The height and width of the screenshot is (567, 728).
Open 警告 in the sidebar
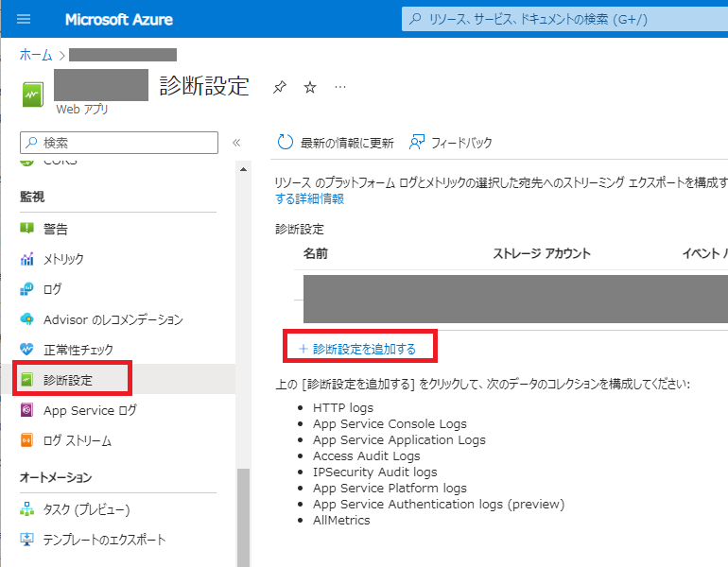tap(56, 229)
